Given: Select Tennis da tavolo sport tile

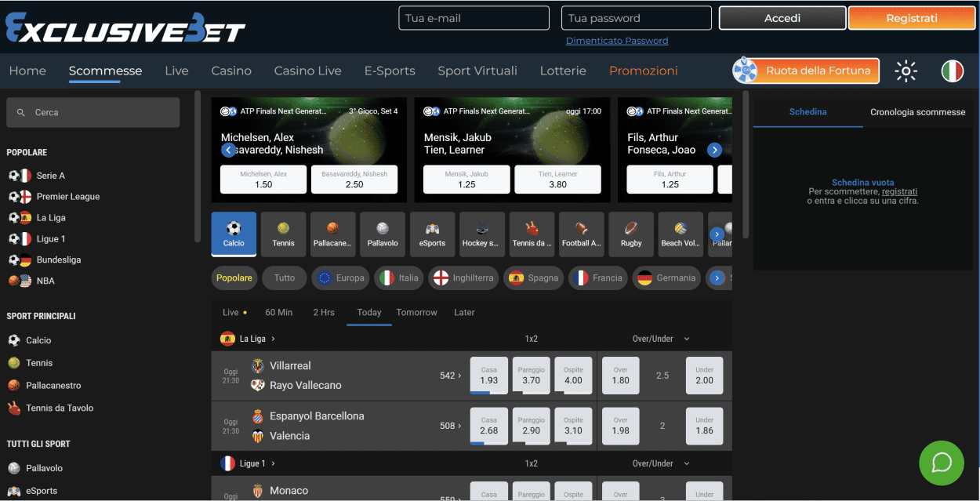Looking at the screenshot, I should point(532,234).
